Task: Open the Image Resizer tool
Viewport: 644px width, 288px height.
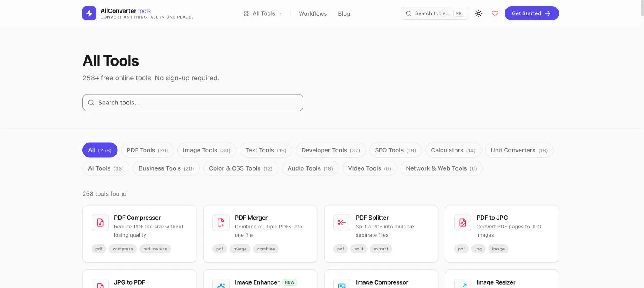Action: pos(496,282)
